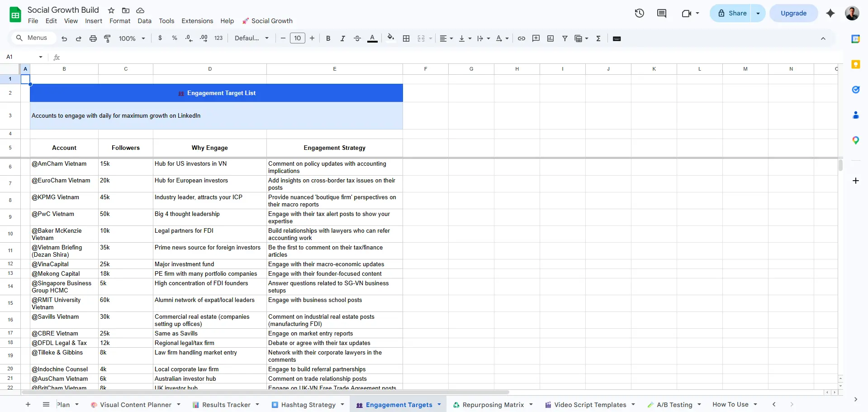
Task: Undo the last action
Action: pyautogui.click(x=64, y=38)
